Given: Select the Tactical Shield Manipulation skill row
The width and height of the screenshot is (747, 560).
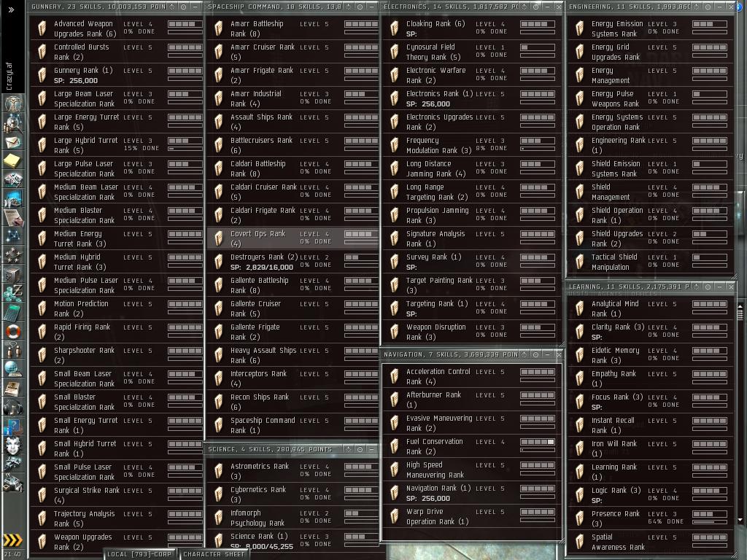Looking at the screenshot, I should pos(651,262).
